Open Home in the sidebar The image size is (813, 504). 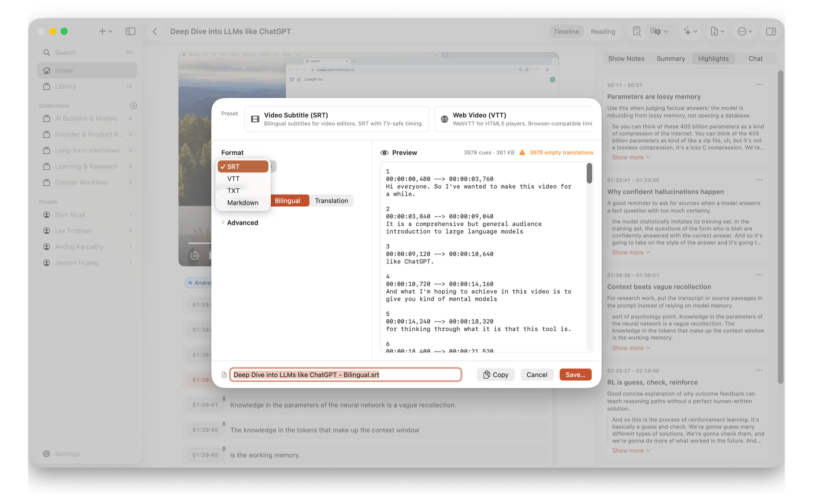(x=87, y=70)
